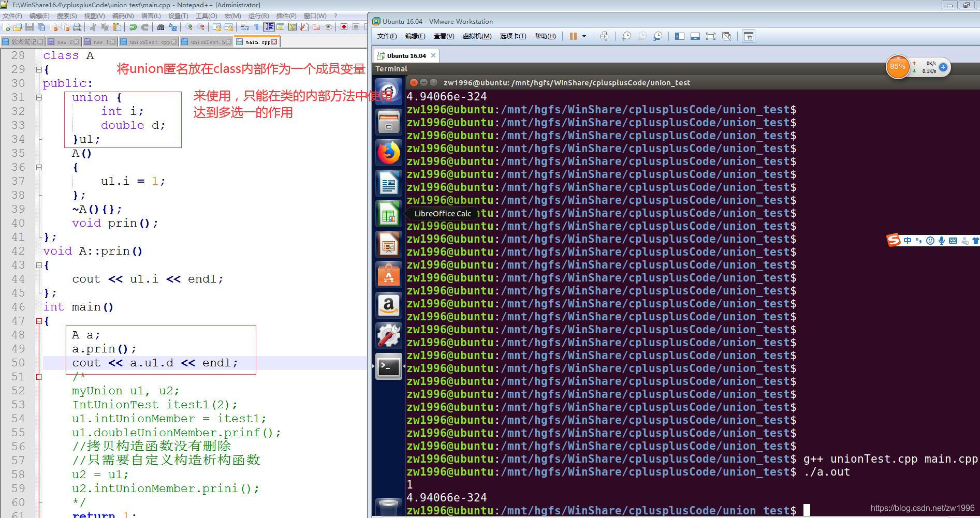The height and width of the screenshot is (518, 980).
Task: Open Amazon from the Ubuntu launcher
Action: [x=389, y=305]
